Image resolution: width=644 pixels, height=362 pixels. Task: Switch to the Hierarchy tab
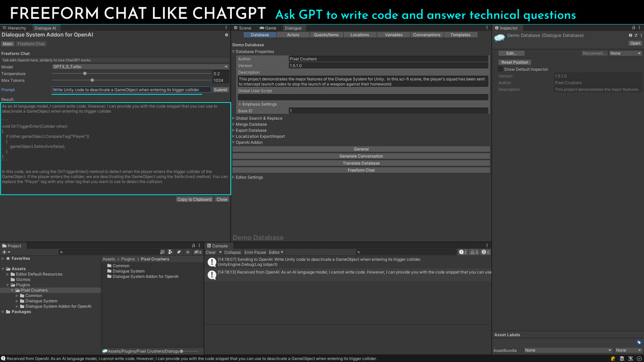pos(14,28)
